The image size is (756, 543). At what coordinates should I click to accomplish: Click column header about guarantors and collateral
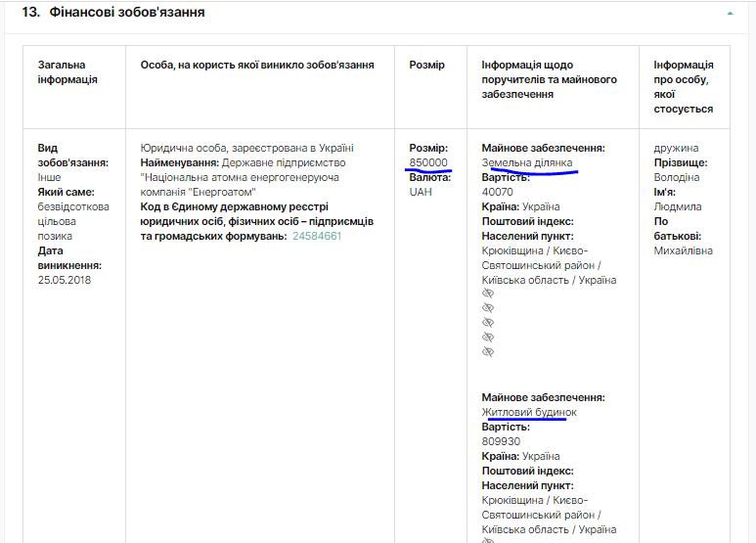[x=549, y=79]
